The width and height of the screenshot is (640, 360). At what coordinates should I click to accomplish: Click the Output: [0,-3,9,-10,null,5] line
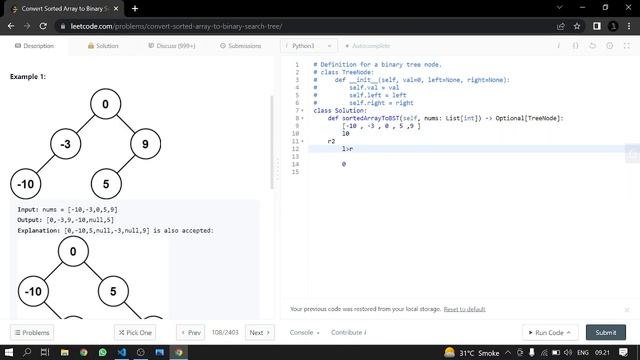(x=66, y=220)
